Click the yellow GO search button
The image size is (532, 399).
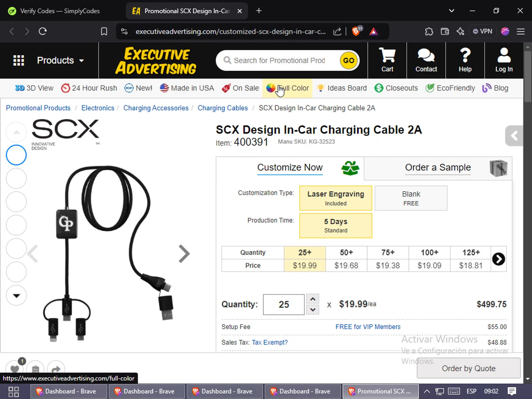pos(348,60)
